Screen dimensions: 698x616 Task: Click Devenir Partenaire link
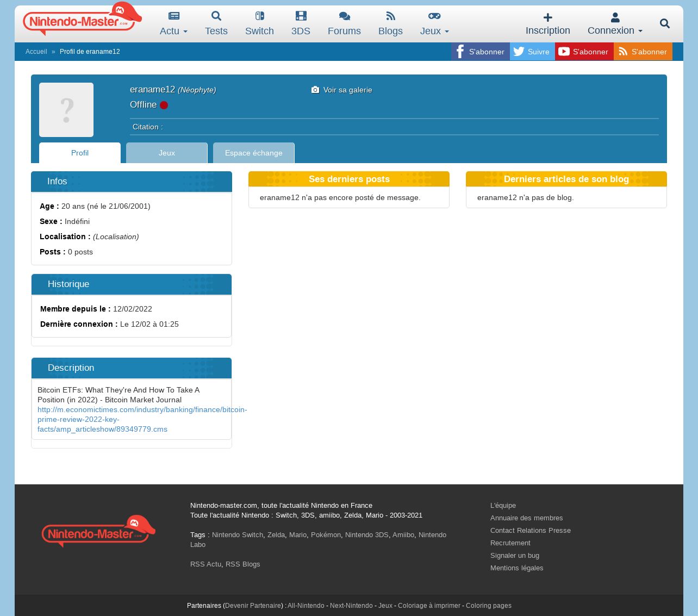pyautogui.click(x=253, y=605)
